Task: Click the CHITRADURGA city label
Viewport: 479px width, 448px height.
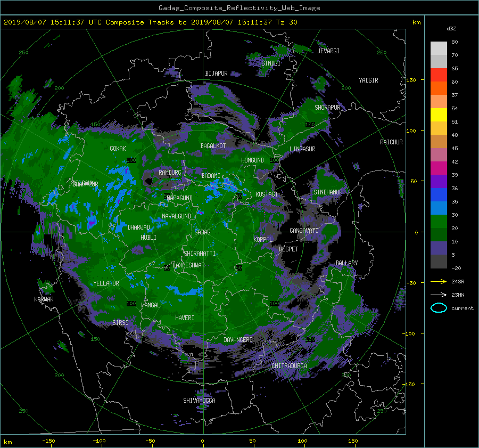Action: pos(289,366)
